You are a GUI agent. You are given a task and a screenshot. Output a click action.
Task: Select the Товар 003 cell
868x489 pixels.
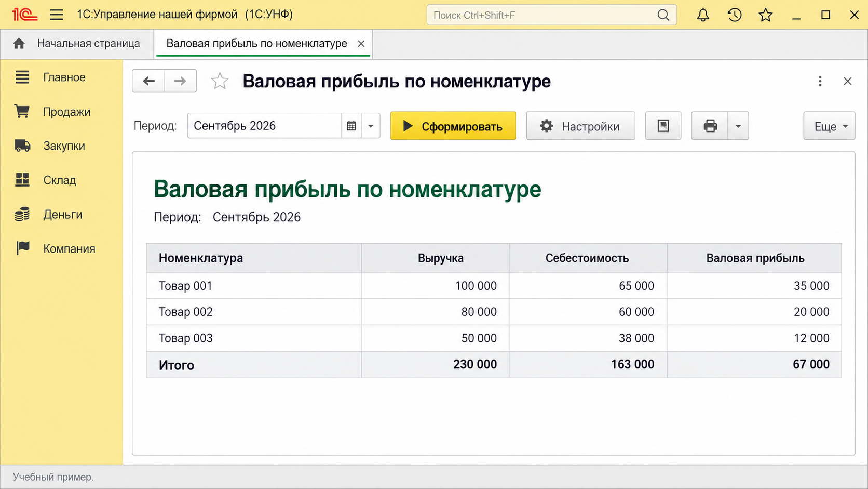(x=254, y=338)
